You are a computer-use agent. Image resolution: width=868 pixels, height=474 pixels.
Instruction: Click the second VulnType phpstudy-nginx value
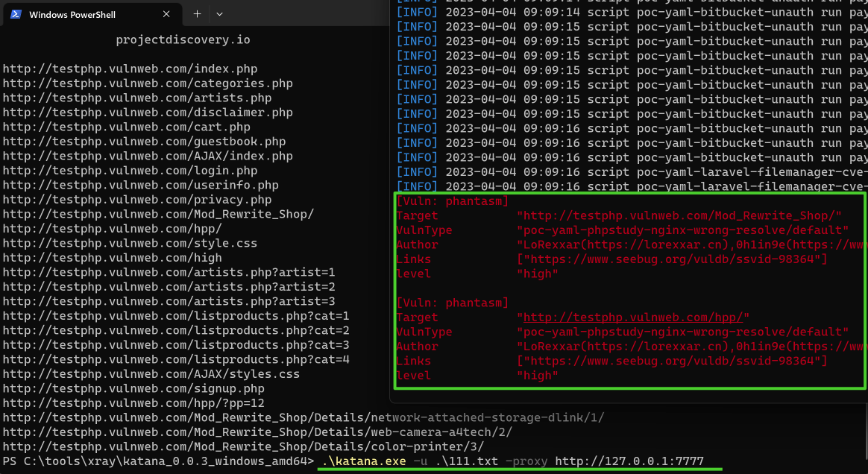click(x=682, y=332)
